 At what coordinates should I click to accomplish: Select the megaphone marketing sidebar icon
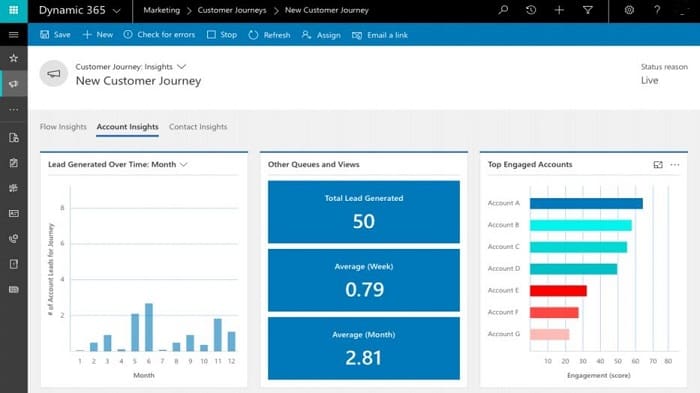coord(13,84)
